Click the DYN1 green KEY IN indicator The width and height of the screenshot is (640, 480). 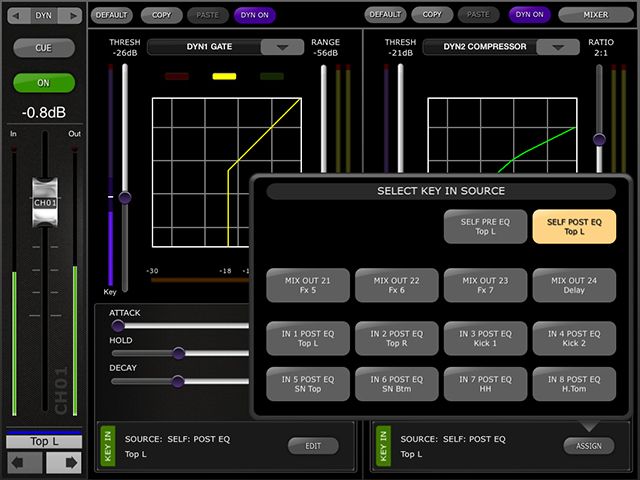coord(108,445)
